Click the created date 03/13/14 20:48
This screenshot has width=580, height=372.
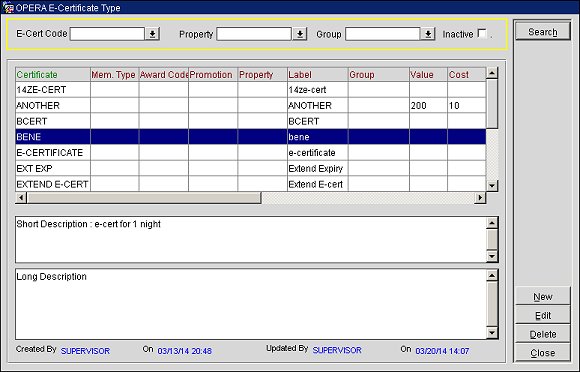[x=185, y=351]
